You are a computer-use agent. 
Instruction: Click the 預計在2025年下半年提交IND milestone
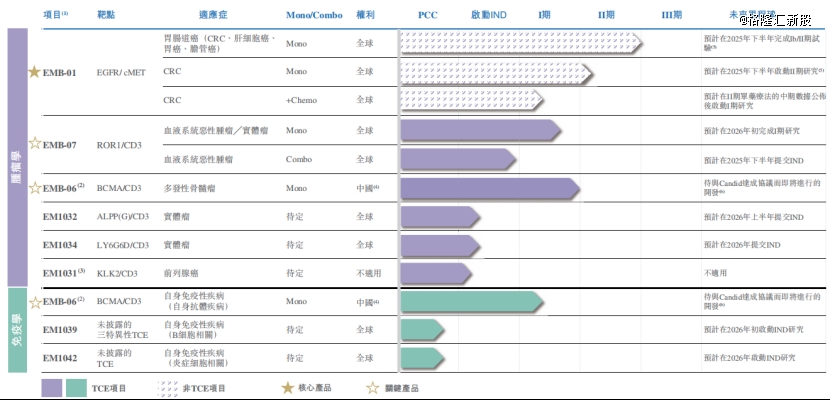click(753, 160)
